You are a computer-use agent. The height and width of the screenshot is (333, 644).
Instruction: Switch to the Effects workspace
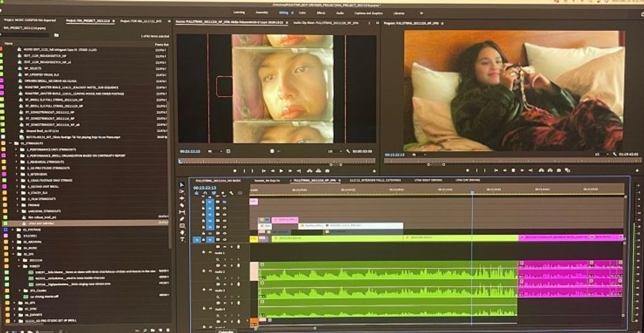pos(321,13)
